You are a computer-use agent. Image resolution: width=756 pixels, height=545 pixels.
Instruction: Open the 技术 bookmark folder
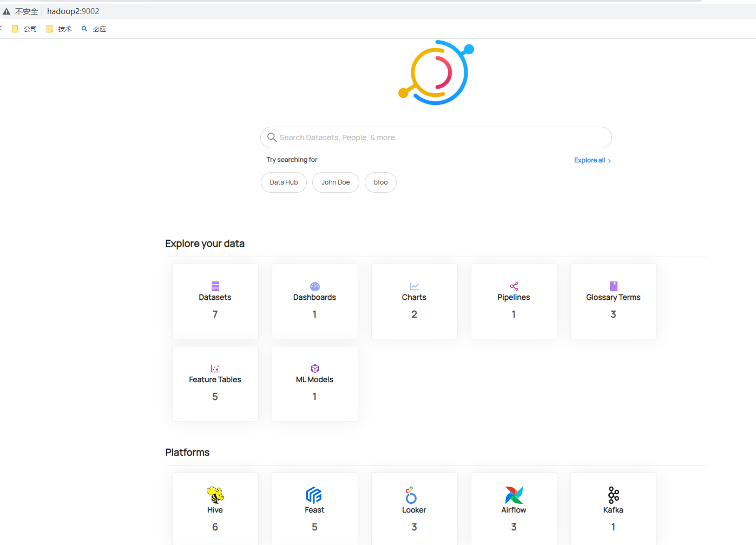click(x=59, y=29)
